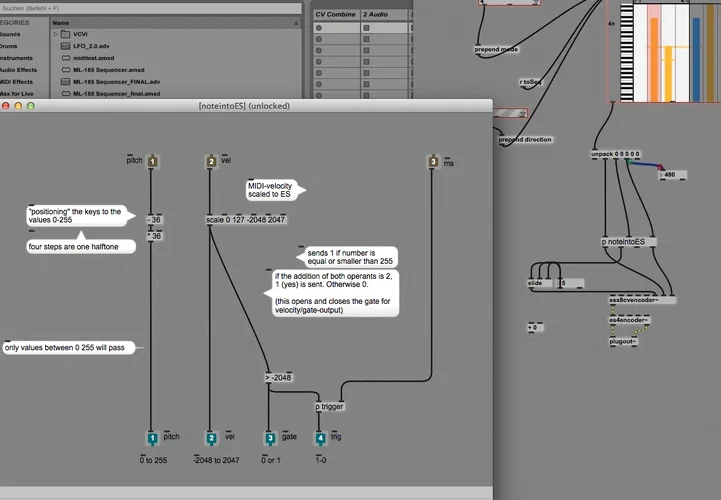This screenshot has height=500, width=721.
Task: Click the p noteintoES object
Action: (623, 241)
